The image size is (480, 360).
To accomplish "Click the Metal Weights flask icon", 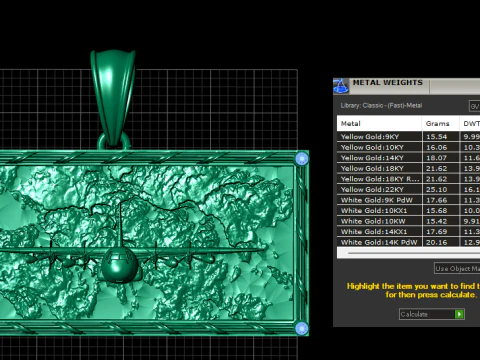I will tap(341, 86).
